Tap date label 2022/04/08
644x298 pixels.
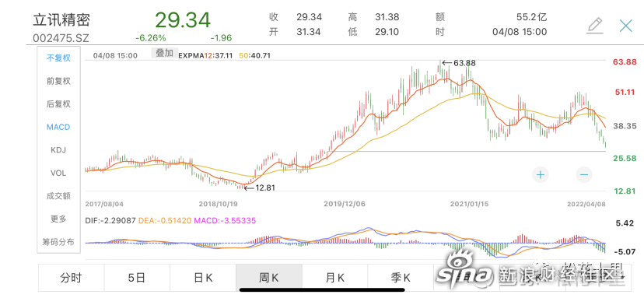(x=586, y=203)
